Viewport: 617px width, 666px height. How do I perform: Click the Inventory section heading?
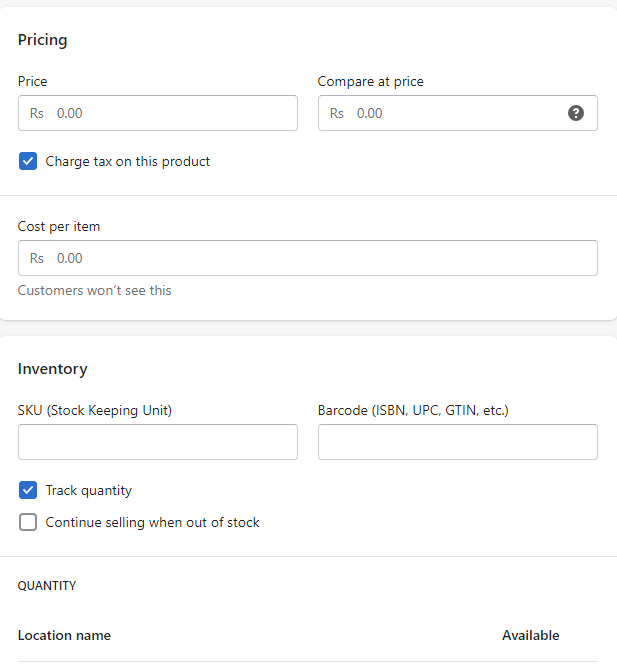click(53, 369)
